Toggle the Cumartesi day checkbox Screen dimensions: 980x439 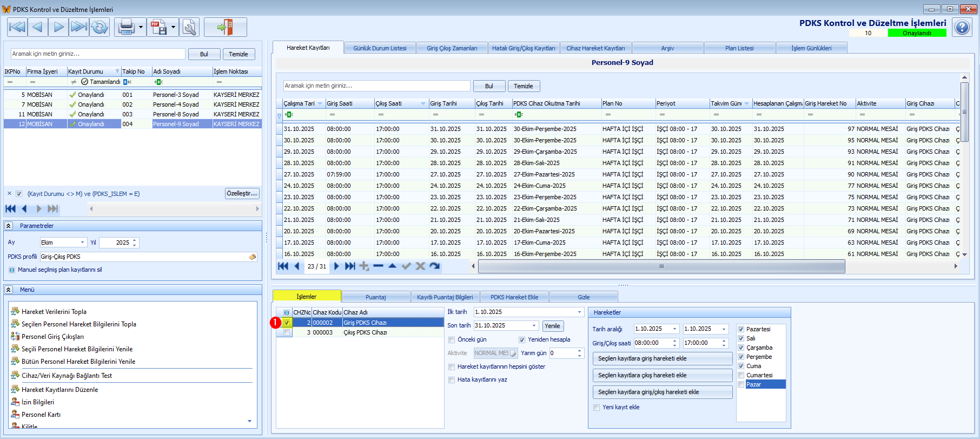(x=741, y=375)
